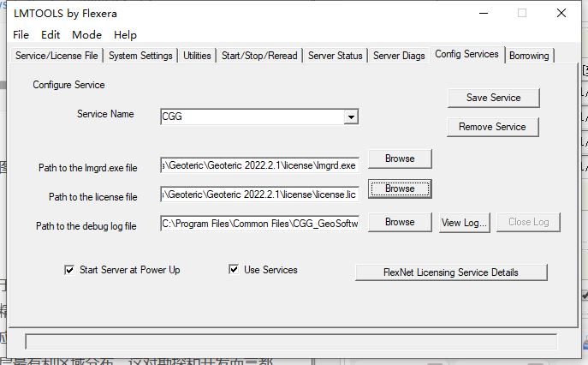The image size is (588, 365).
Task: Click the license file path input field
Action: (259, 194)
